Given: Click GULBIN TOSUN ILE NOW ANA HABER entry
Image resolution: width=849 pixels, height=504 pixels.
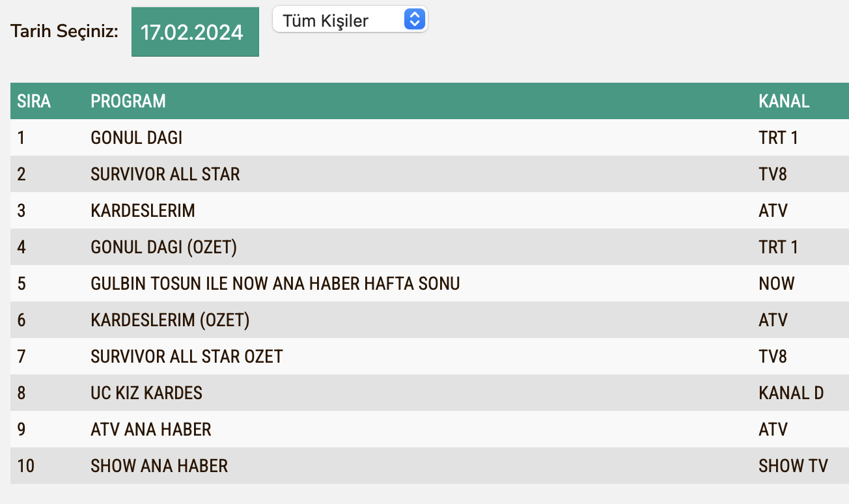Looking at the screenshot, I should pos(275,284).
